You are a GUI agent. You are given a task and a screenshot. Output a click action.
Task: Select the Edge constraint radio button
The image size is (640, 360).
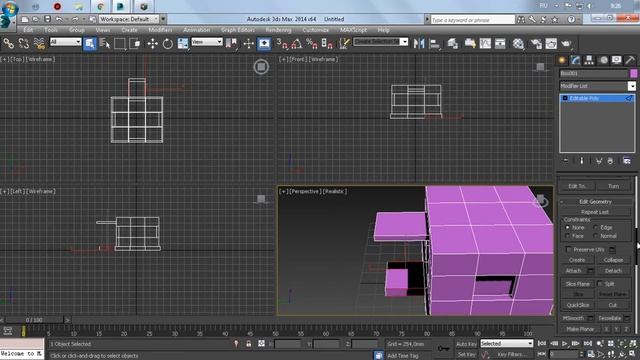point(596,227)
